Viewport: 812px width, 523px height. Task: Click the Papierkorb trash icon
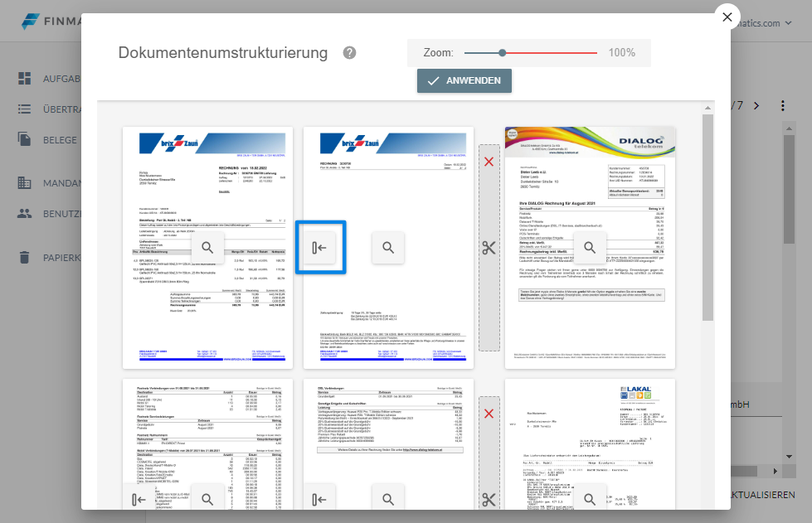(24, 257)
